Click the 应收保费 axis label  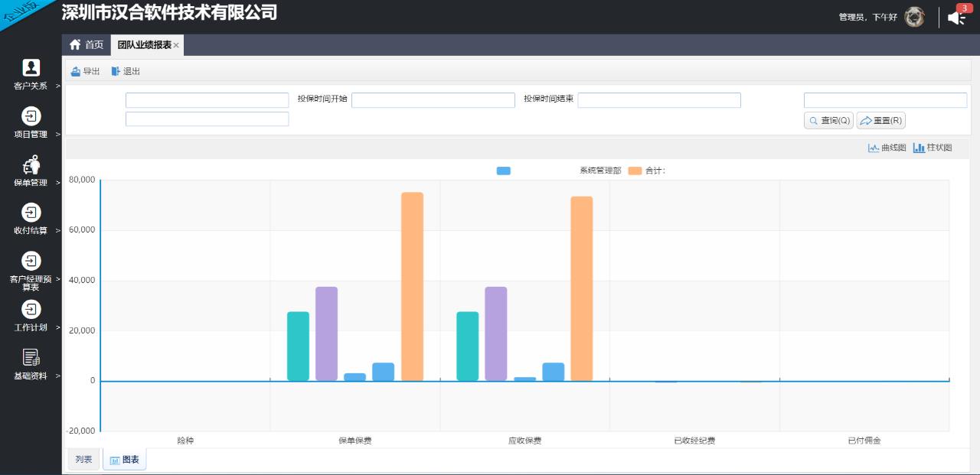[524, 441]
